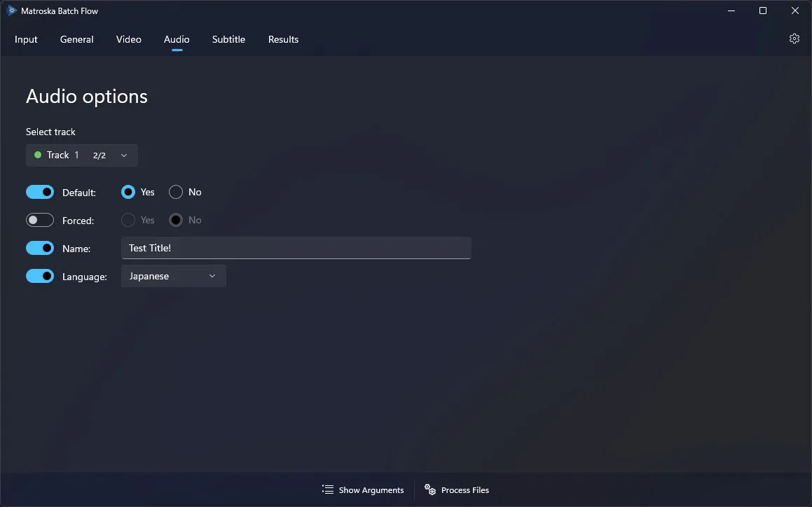Select No for the Default option
The image size is (812, 507).
[x=176, y=192]
